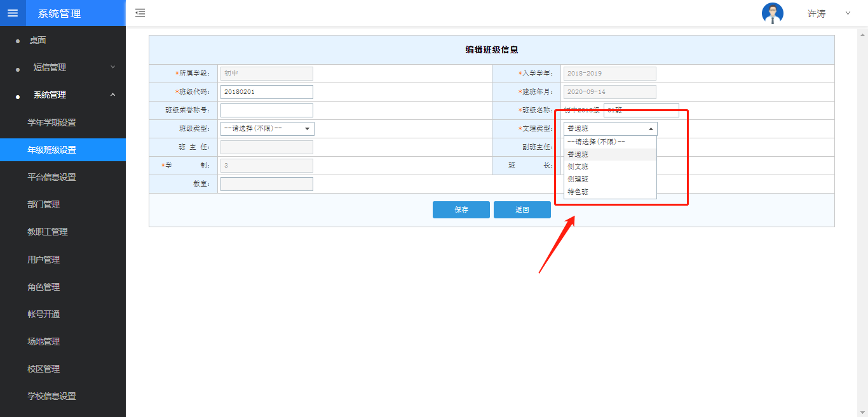This screenshot has height=417, width=868.
Task: Open the 班级类型 dropdown
Action: coord(267,129)
